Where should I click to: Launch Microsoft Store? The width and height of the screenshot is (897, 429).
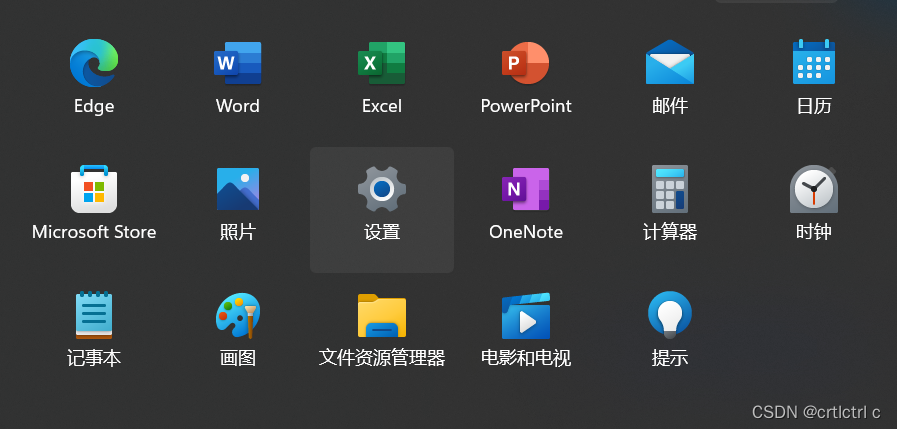pos(94,189)
